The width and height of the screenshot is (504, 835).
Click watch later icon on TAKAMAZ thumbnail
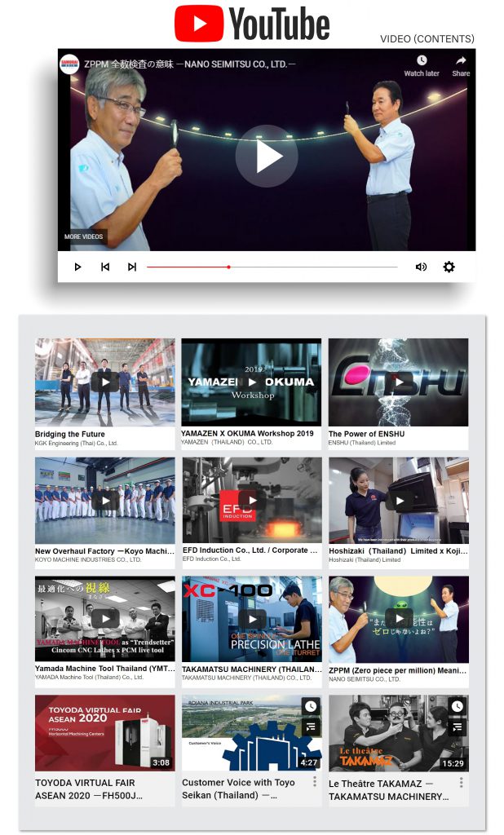tap(458, 706)
